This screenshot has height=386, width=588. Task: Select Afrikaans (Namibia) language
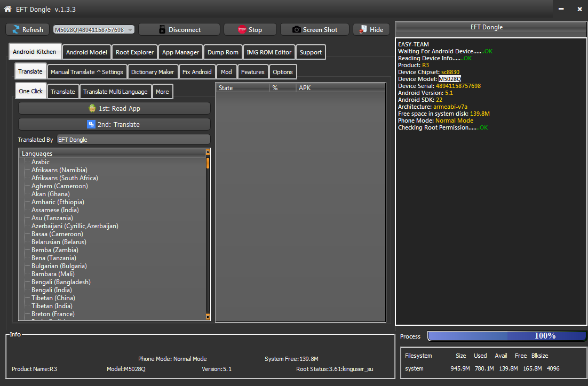coord(59,170)
